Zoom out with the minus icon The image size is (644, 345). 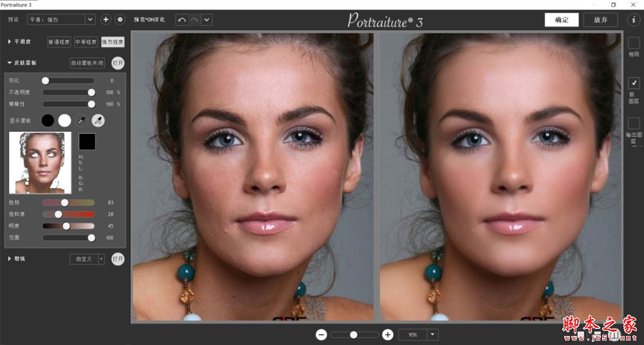point(321,335)
